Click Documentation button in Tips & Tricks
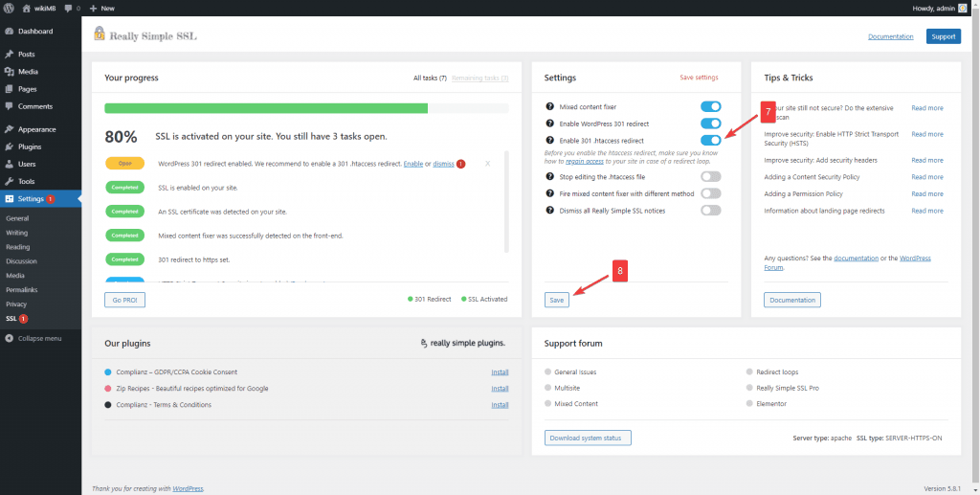This screenshot has height=495, width=980. (x=791, y=300)
